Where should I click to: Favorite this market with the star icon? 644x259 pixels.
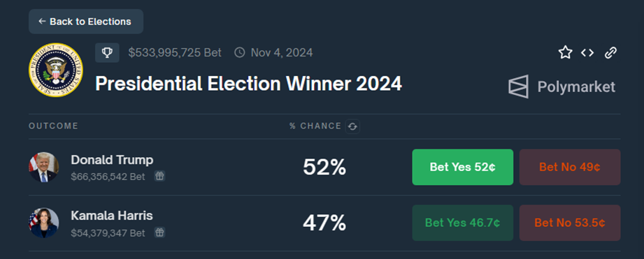click(x=565, y=52)
